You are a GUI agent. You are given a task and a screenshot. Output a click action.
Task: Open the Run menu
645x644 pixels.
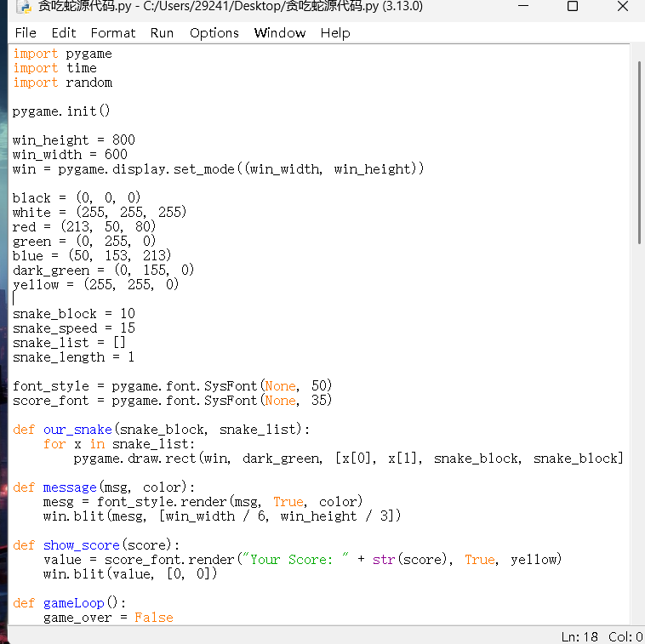162,33
